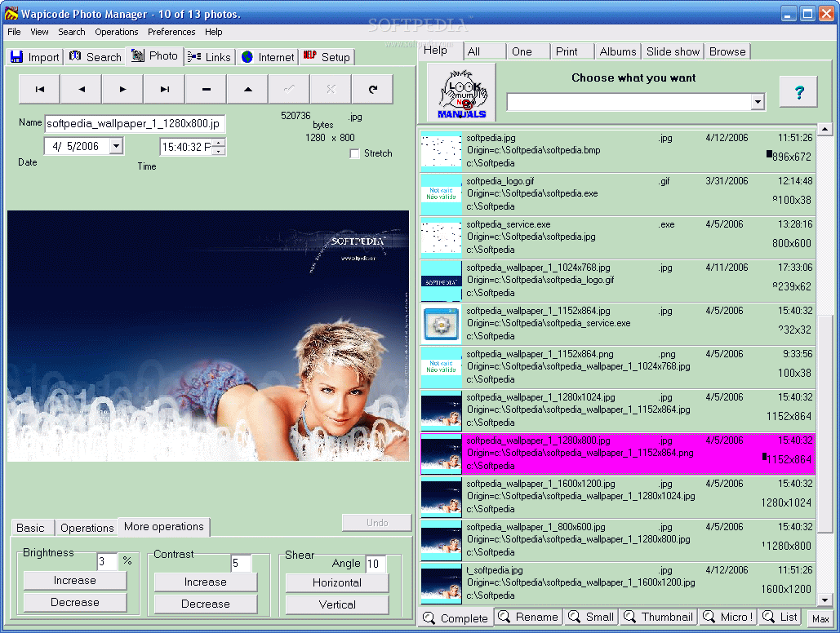Open the Look Mum No Manuals help image

tap(462, 93)
